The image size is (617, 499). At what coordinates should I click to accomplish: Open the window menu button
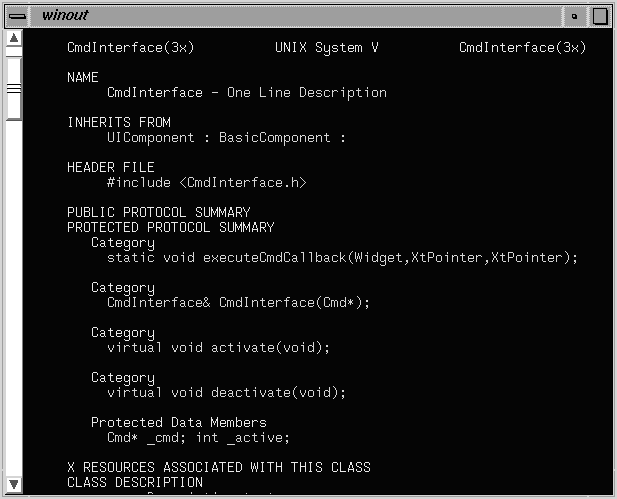[x=17, y=16]
